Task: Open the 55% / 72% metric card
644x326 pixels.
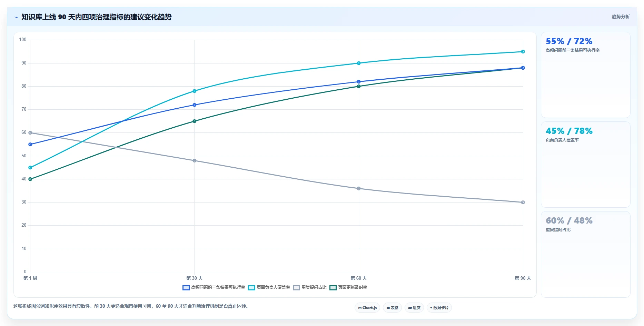Action: pyautogui.click(x=585, y=75)
